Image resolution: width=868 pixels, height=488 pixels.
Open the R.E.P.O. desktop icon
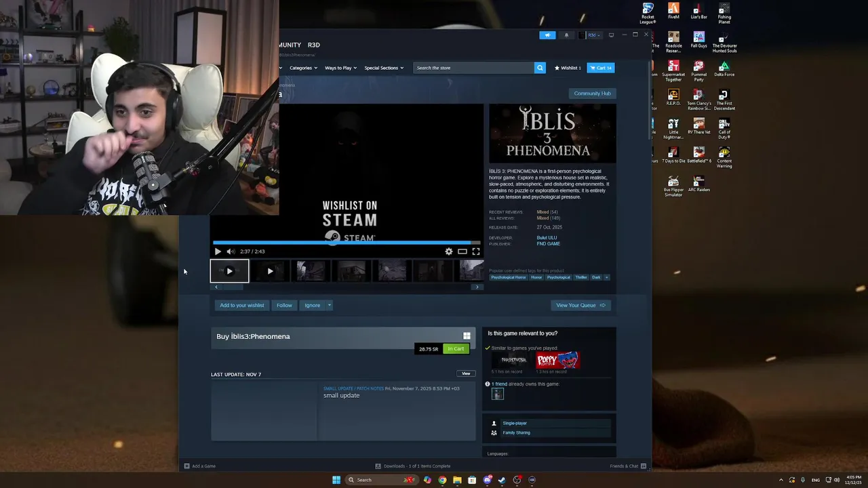point(673,97)
